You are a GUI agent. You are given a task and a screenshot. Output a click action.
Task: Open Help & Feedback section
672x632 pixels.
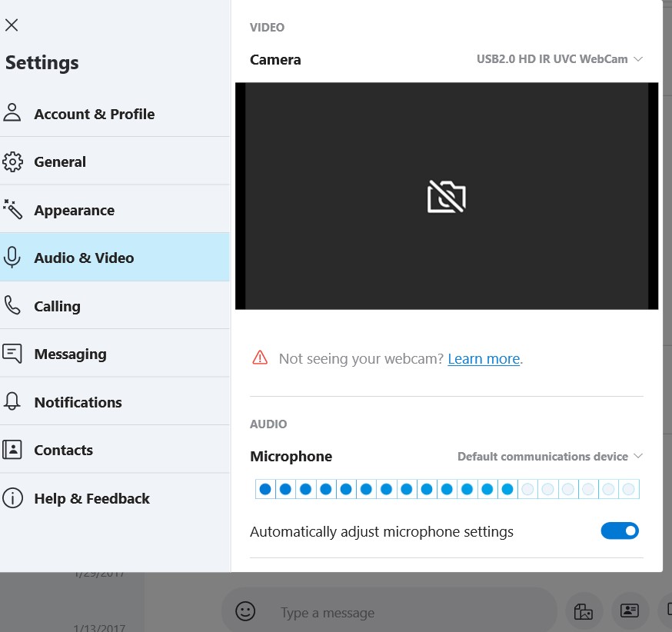pyautogui.click(x=115, y=498)
